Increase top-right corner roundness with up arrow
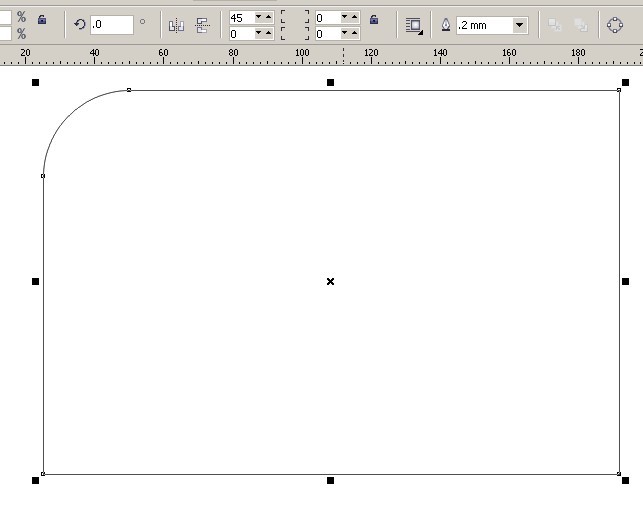 point(355,17)
